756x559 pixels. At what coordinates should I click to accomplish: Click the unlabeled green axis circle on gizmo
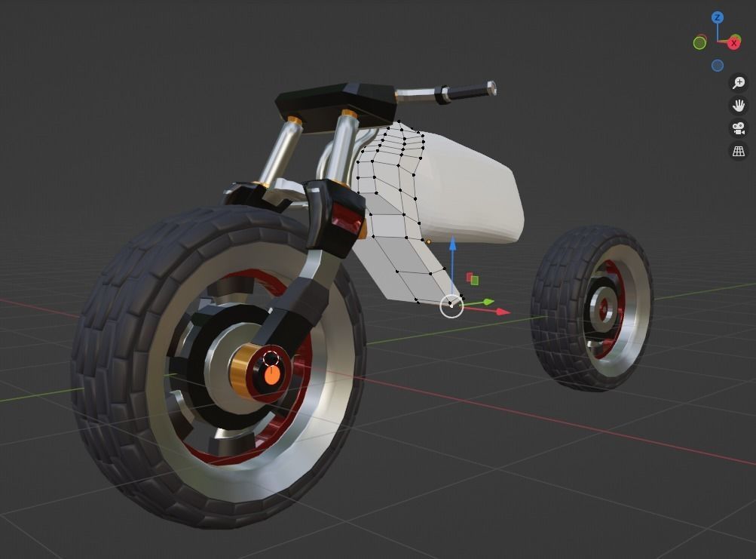[x=699, y=43]
